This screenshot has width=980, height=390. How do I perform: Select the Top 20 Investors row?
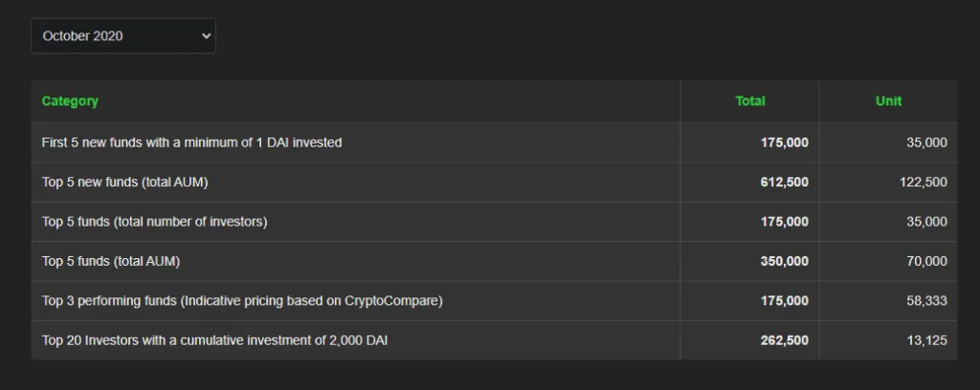pyautogui.click(x=494, y=340)
